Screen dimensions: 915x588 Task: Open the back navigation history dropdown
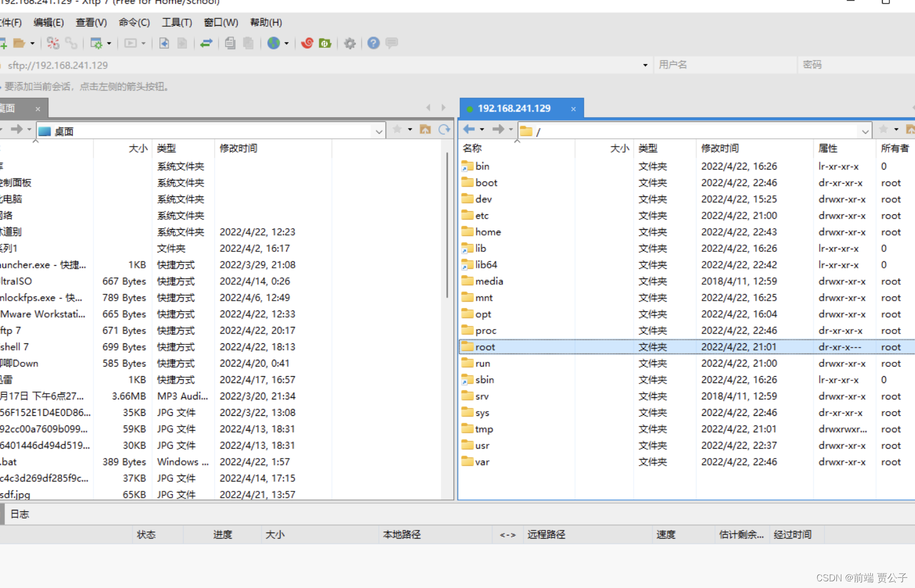pos(482,130)
